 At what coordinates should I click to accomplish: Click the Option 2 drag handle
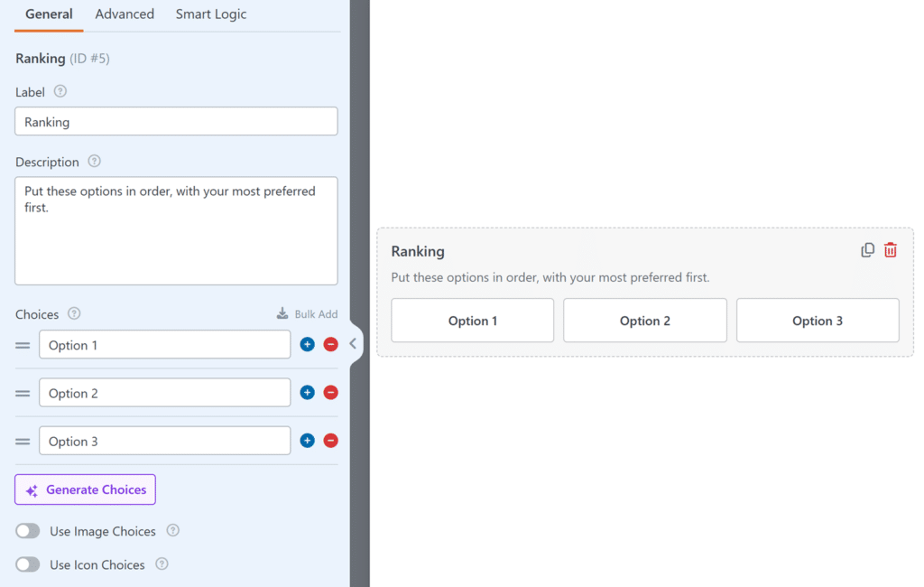pos(23,394)
